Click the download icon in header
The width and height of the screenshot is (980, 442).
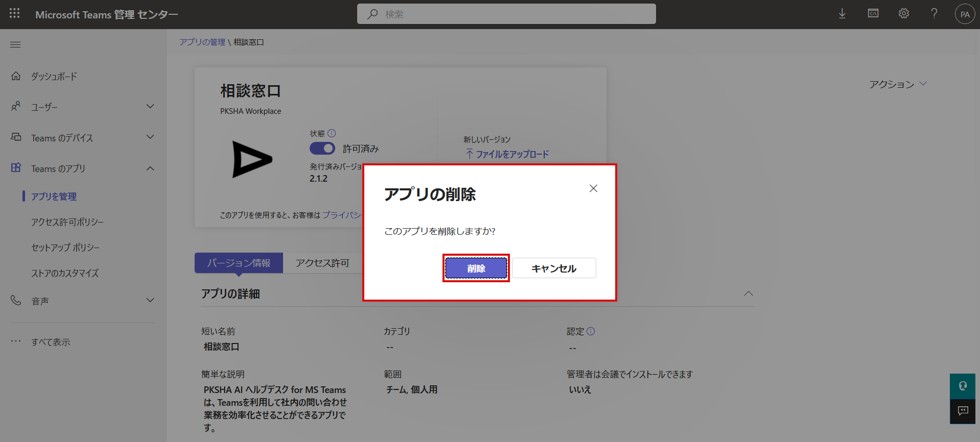coord(842,14)
